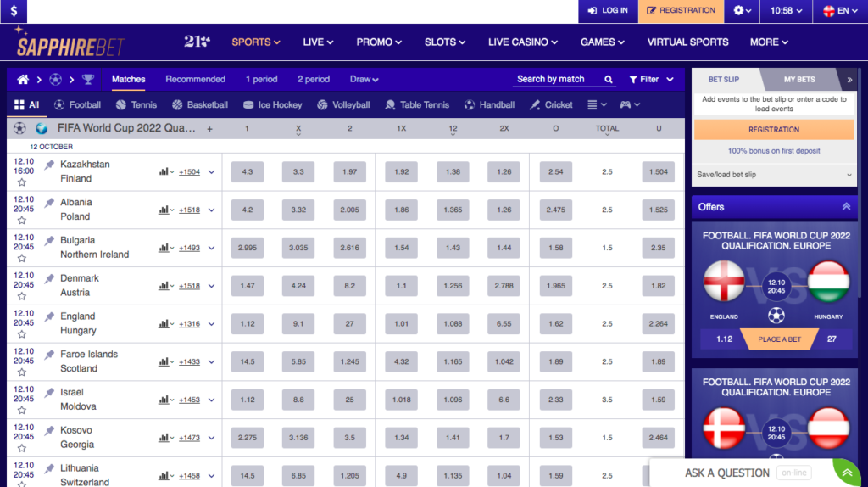This screenshot has width=868, height=487.
Task: Click the bet slip REGISTRATION button
Action: pos(774,130)
